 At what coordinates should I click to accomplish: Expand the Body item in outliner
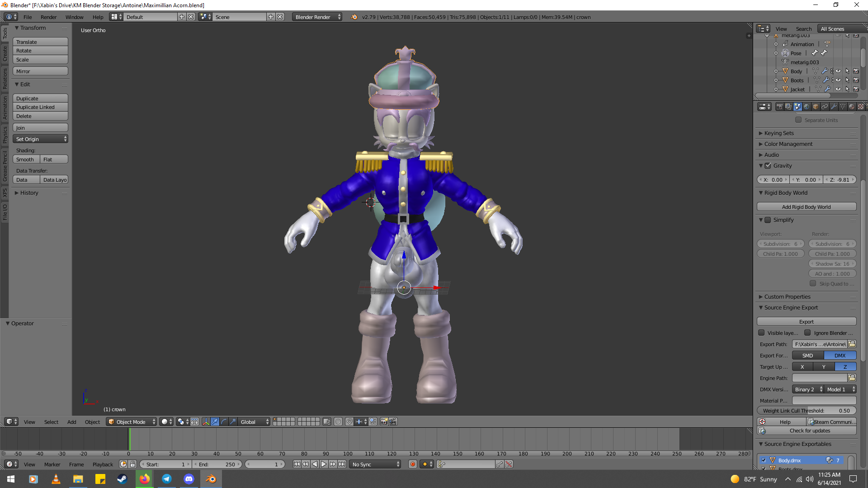click(776, 71)
